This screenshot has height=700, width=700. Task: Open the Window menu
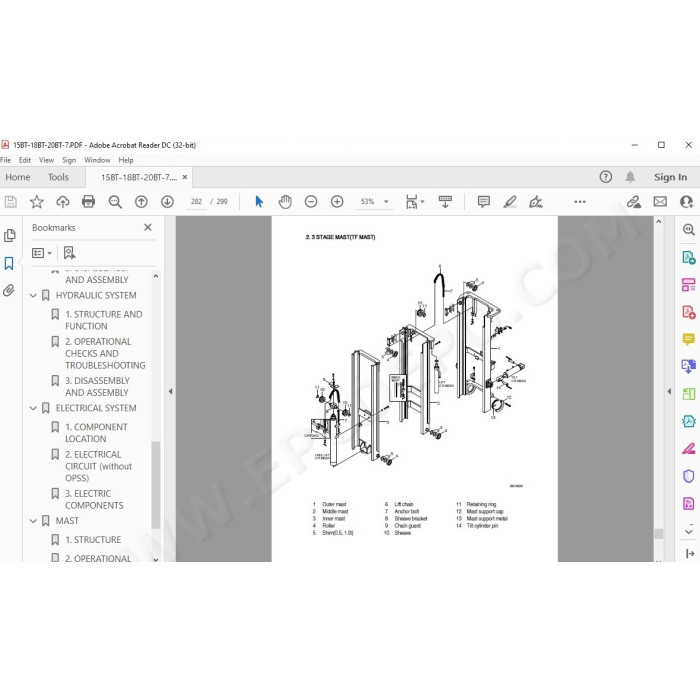click(x=97, y=160)
